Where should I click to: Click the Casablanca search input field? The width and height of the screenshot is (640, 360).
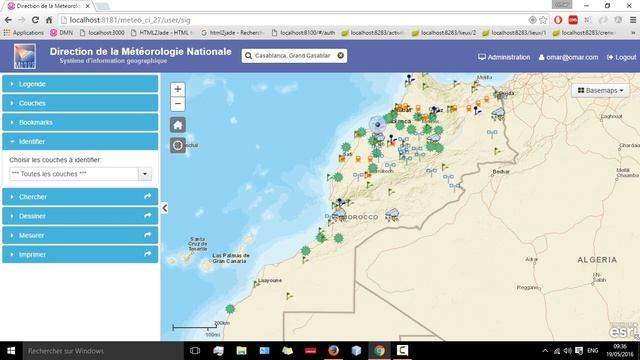pyautogui.click(x=293, y=56)
